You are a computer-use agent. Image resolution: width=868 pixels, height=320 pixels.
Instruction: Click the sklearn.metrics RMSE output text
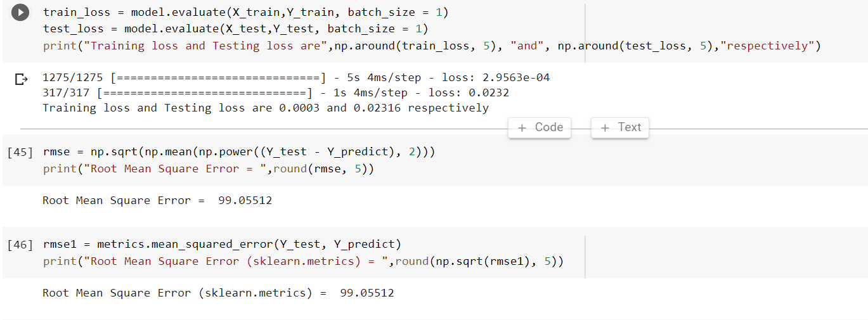click(218, 293)
